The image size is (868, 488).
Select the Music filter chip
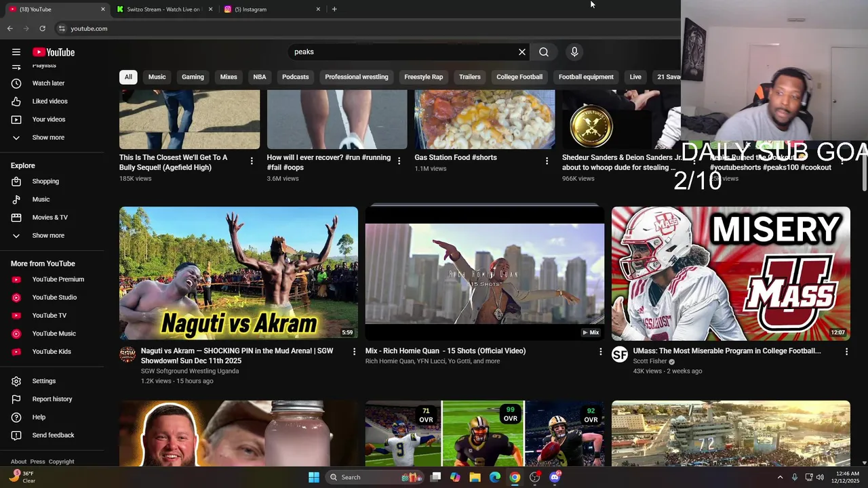coord(157,77)
